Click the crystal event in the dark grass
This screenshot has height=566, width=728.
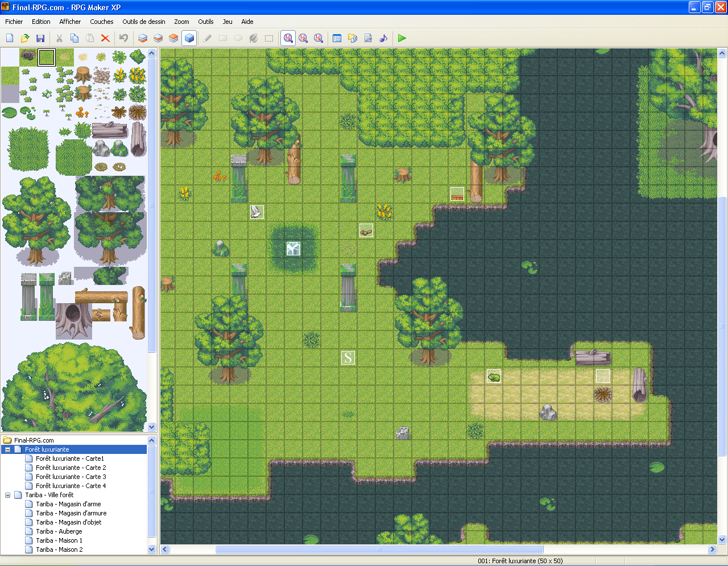click(293, 249)
